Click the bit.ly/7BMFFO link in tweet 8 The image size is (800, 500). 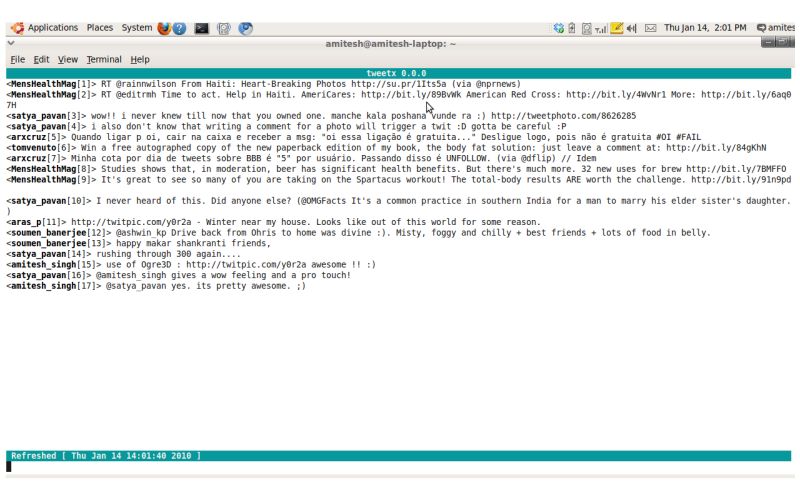[x=736, y=169]
